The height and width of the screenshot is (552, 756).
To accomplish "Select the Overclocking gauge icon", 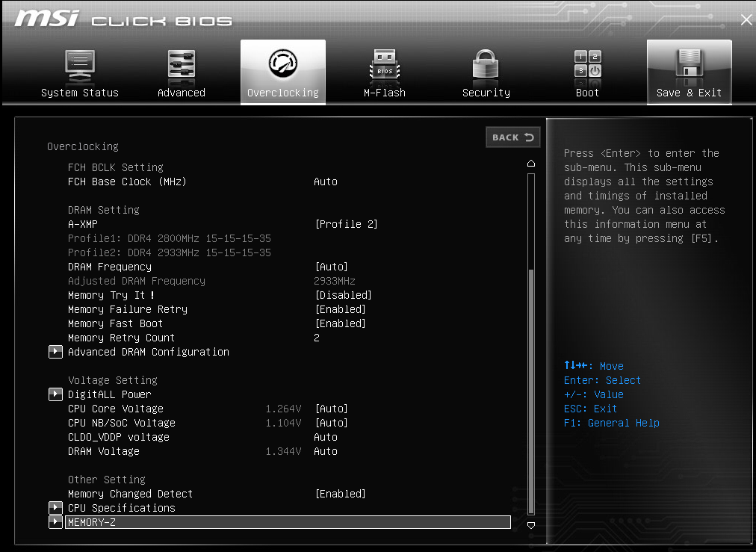I will coord(283,63).
